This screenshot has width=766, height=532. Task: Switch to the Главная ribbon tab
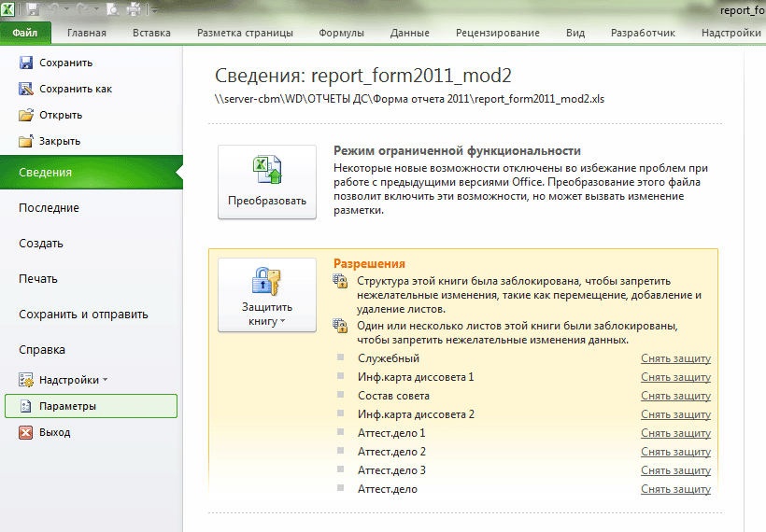click(87, 33)
